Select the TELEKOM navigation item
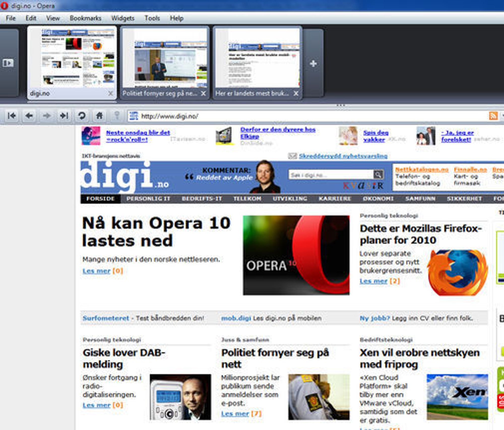The width and height of the screenshot is (504, 430). pyautogui.click(x=247, y=199)
